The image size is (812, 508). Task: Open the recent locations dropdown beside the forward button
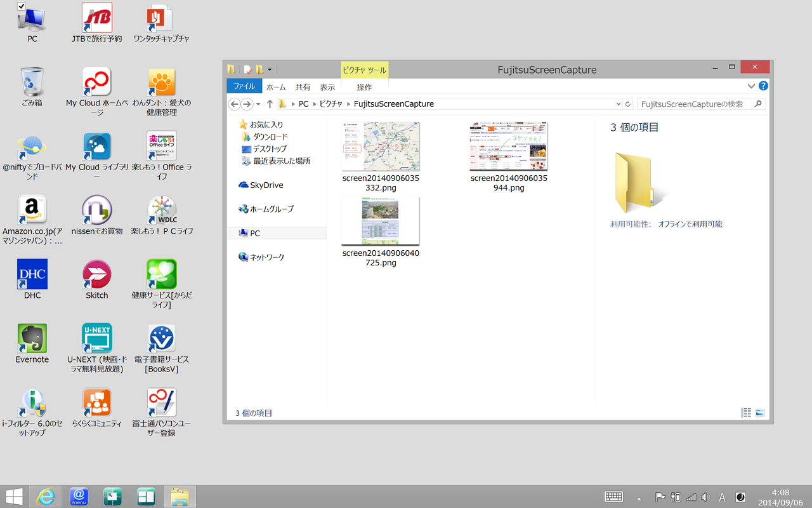click(x=258, y=104)
